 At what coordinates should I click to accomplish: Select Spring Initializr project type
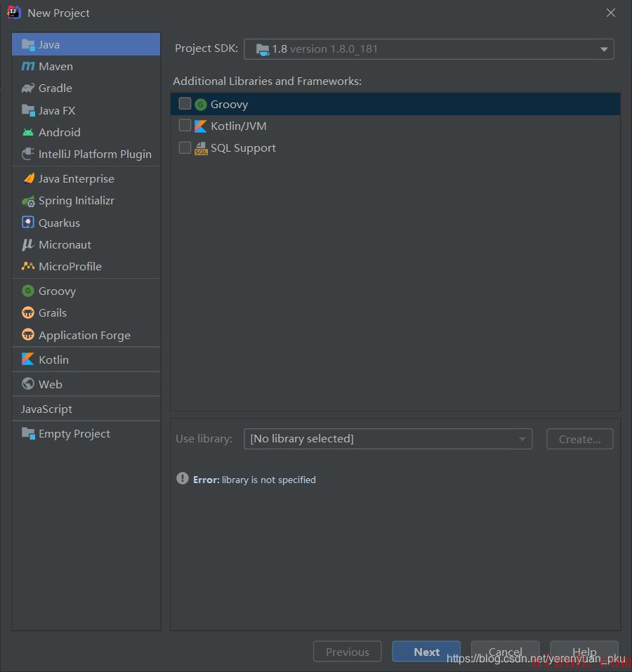click(86, 201)
